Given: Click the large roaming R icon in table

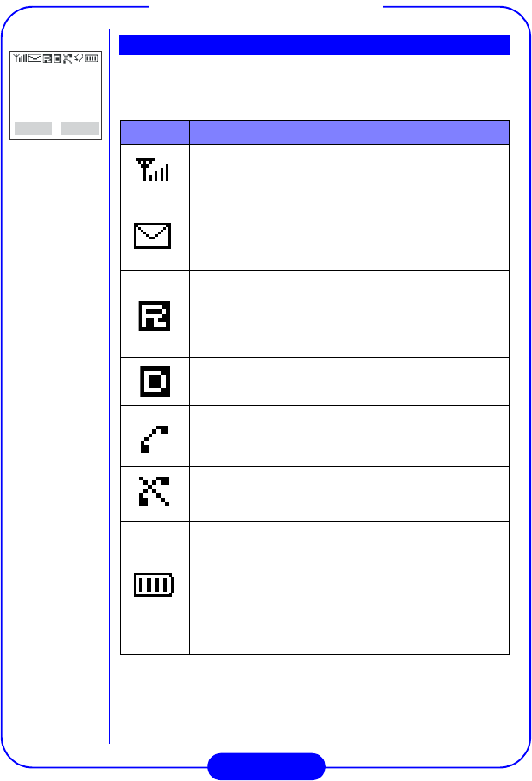Looking at the screenshot, I should [x=155, y=315].
